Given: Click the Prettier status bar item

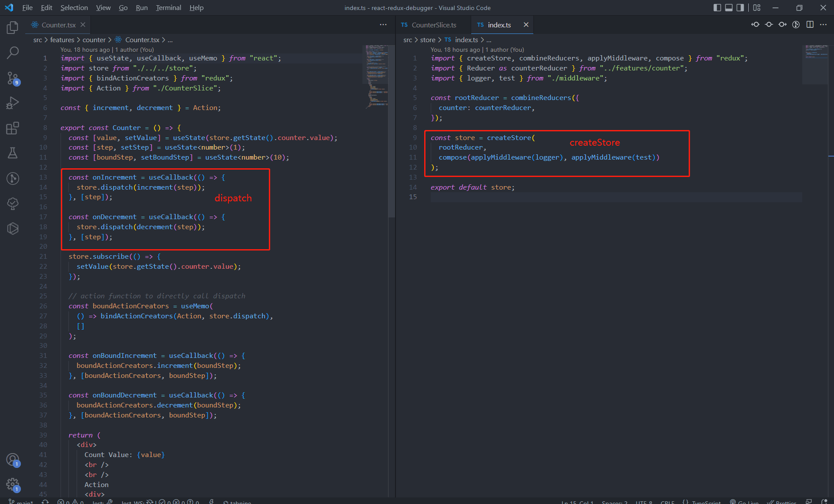Looking at the screenshot, I should tap(781, 501).
